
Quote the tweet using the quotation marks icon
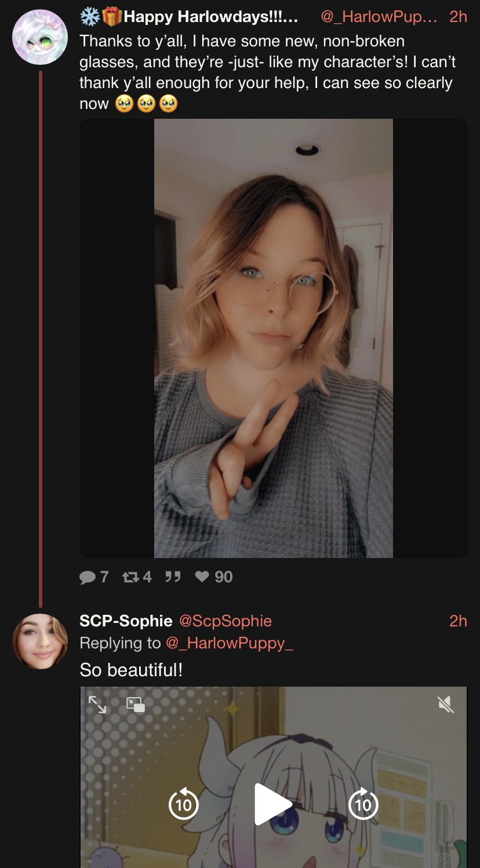point(172,577)
